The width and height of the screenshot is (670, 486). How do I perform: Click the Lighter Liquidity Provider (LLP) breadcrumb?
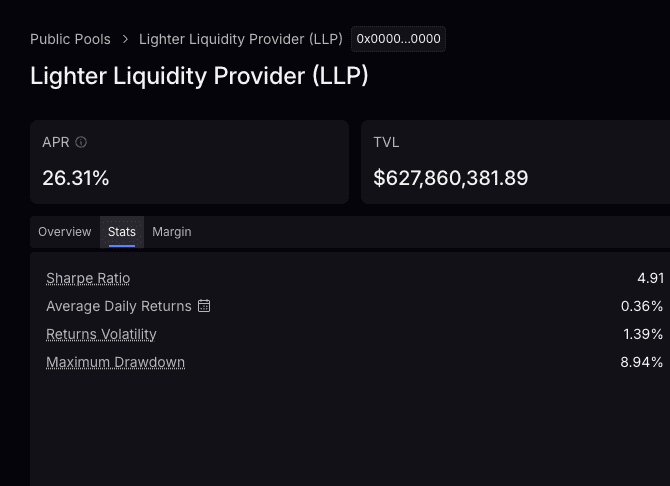pyautogui.click(x=241, y=39)
